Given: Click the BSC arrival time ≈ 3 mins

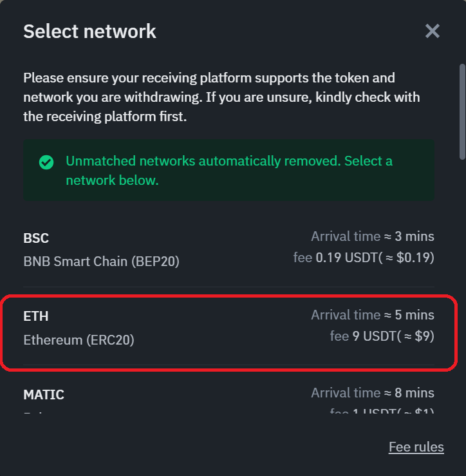Looking at the screenshot, I should coord(373,236).
